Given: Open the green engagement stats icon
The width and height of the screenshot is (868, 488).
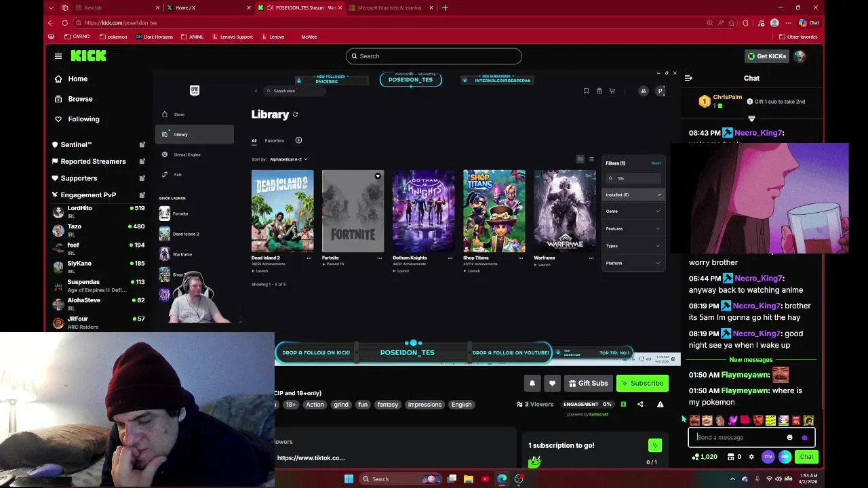Looking at the screenshot, I should click(623, 405).
